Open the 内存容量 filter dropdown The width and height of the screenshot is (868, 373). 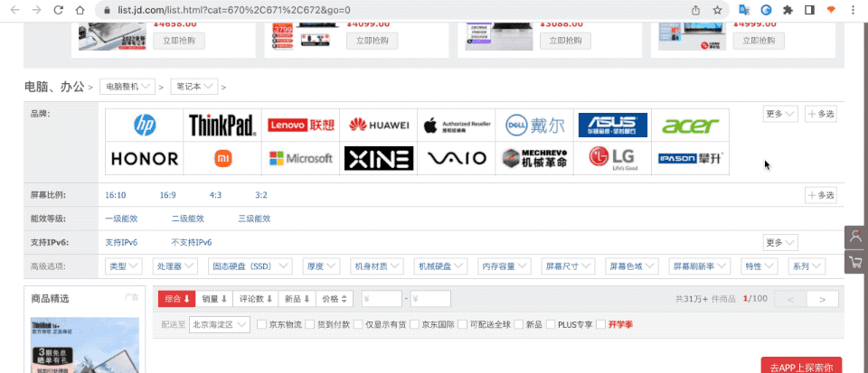(505, 266)
